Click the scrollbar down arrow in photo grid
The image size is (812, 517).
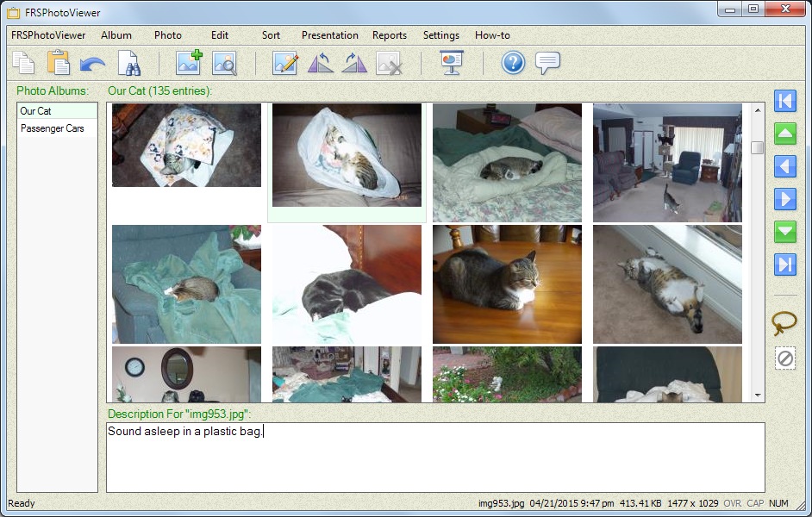(x=758, y=396)
